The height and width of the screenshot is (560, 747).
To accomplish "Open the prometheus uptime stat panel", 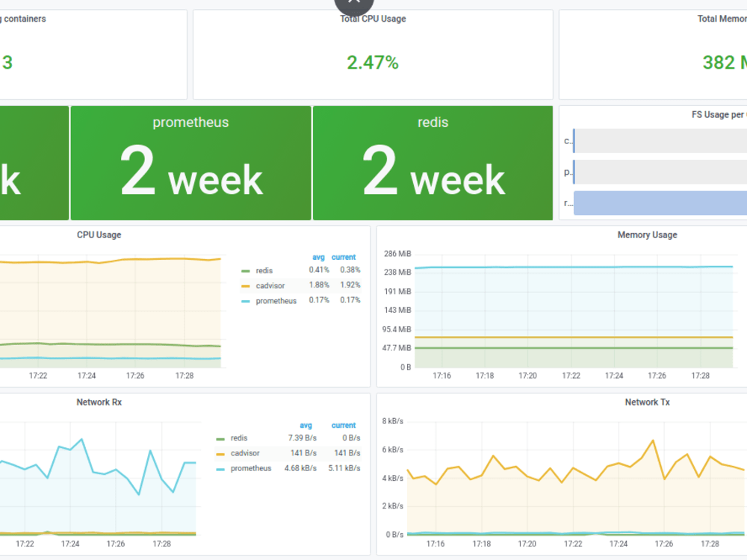I will (190, 163).
